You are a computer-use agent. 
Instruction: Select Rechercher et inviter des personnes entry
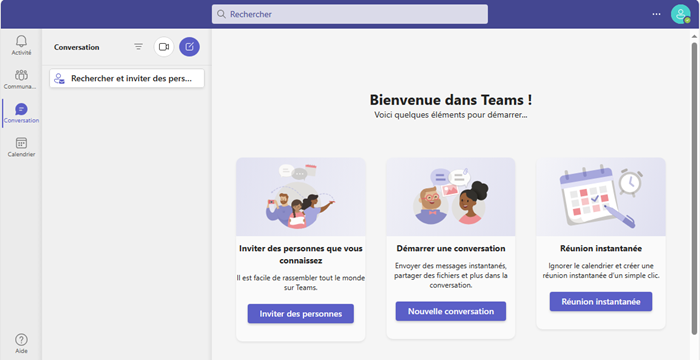(x=127, y=78)
